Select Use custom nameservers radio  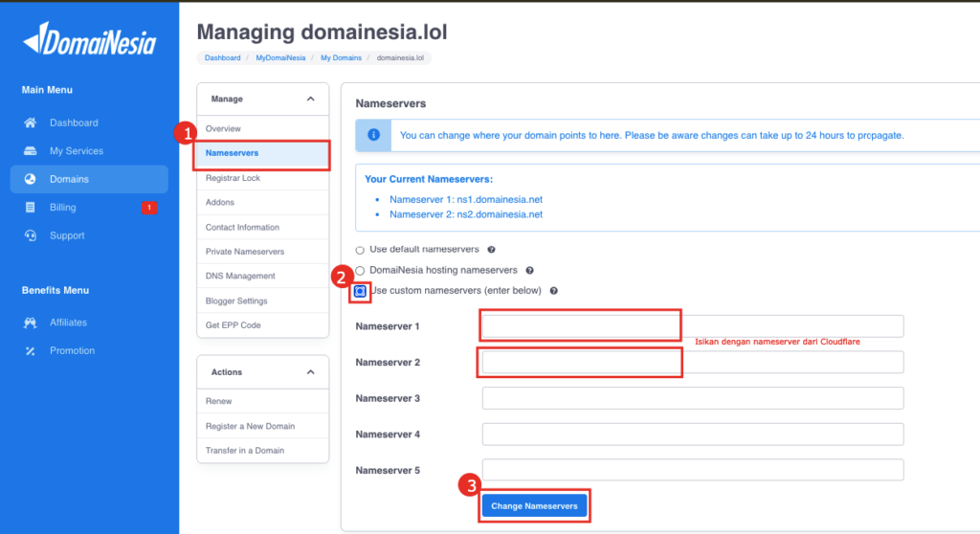360,291
